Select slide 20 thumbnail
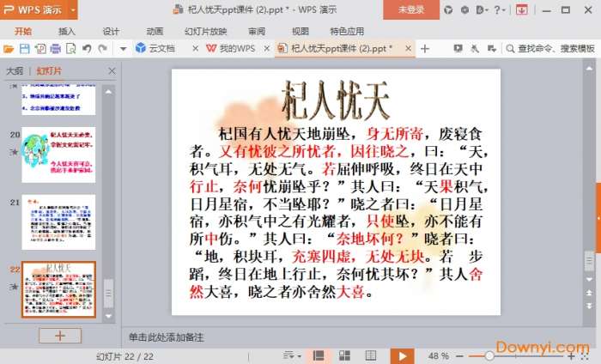Viewport: 601px width, 364px height. [x=58, y=155]
